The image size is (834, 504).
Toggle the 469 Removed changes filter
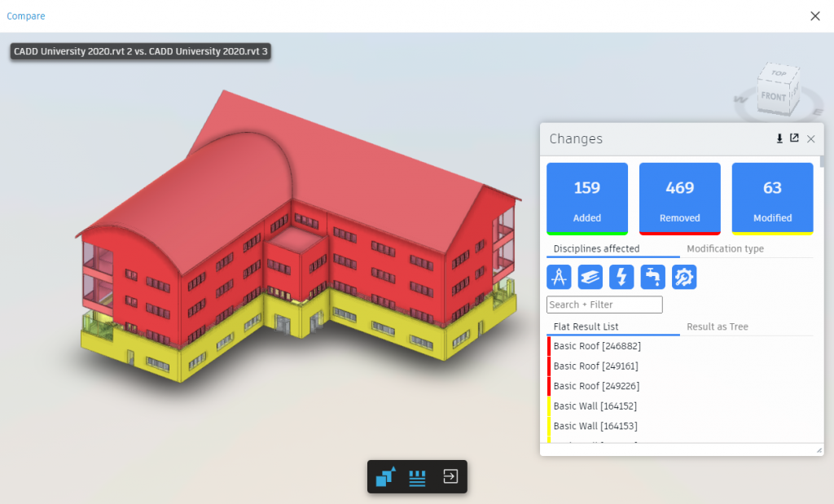point(680,199)
